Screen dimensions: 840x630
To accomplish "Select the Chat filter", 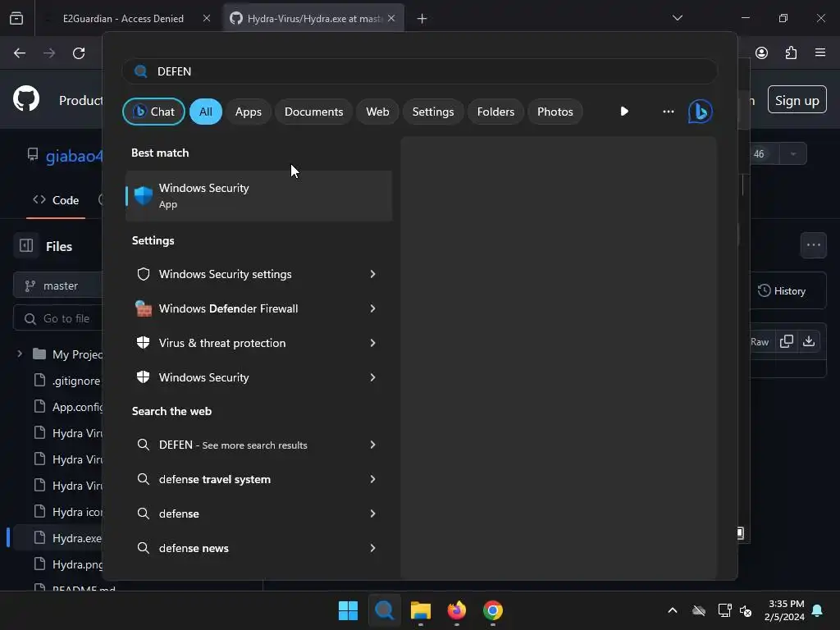I will [x=153, y=112].
